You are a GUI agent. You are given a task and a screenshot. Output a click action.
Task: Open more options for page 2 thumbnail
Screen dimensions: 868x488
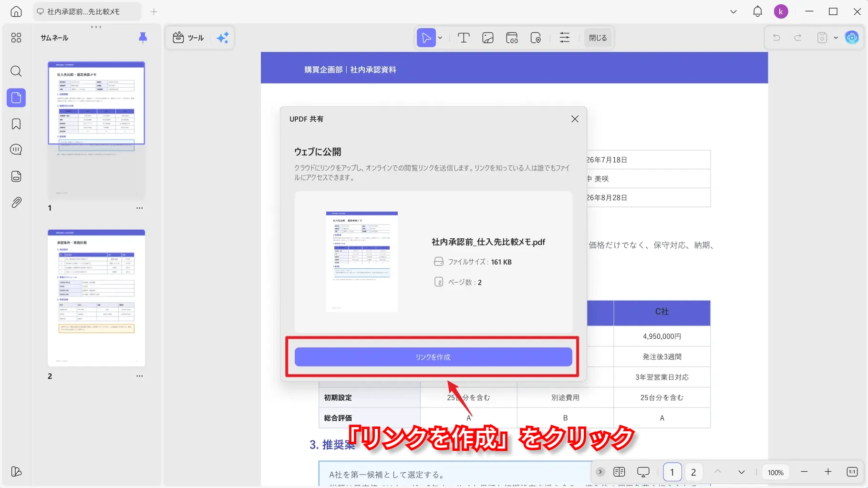(139, 376)
